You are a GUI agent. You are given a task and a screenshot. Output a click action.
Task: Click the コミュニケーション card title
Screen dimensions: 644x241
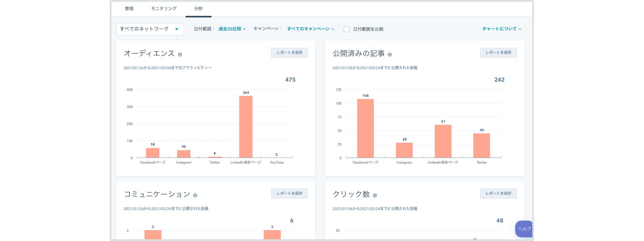click(157, 194)
